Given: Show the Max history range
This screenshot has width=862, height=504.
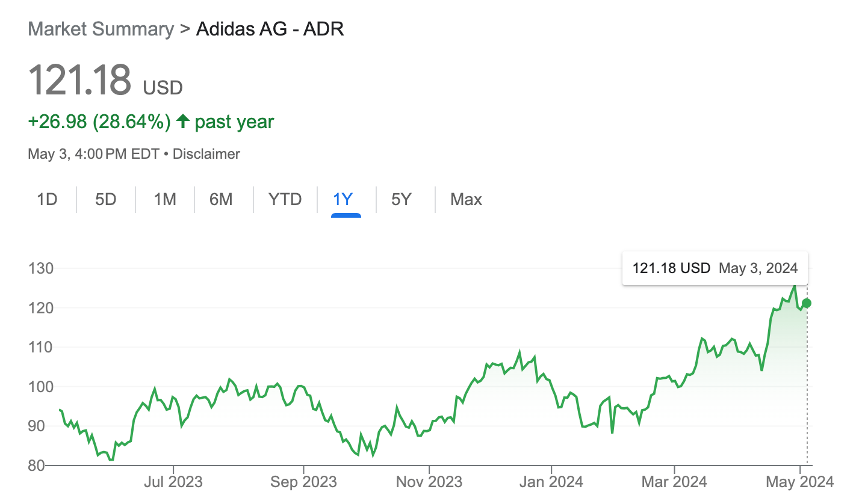Looking at the screenshot, I should point(466,199).
